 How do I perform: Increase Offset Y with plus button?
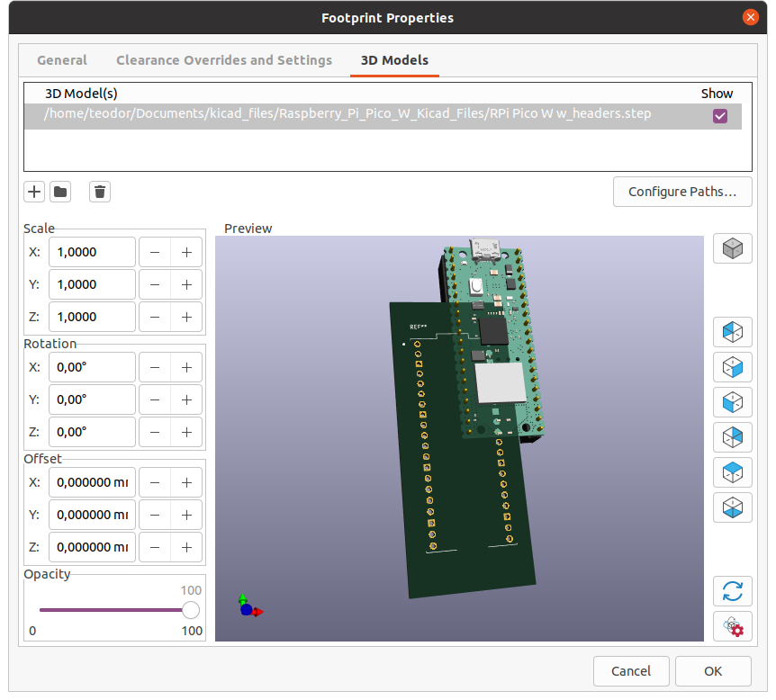point(186,515)
